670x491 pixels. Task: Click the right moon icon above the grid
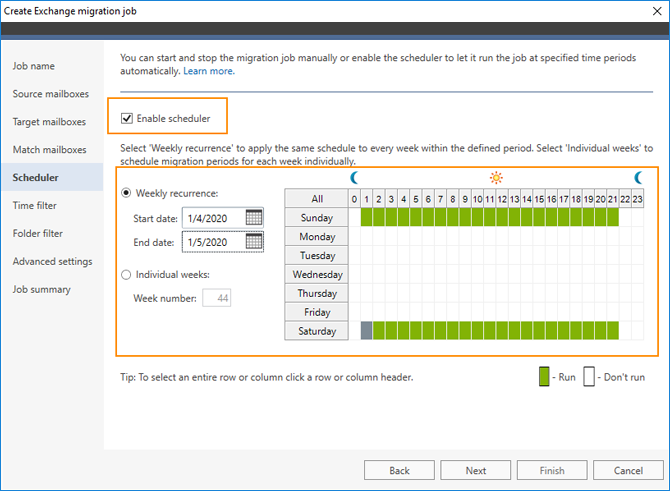click(638, 177)
